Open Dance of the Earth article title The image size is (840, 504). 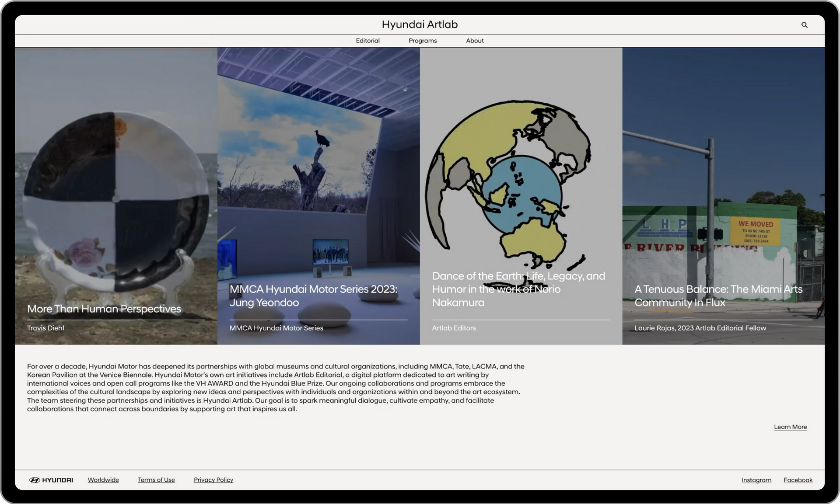click(x=518, y=289)
